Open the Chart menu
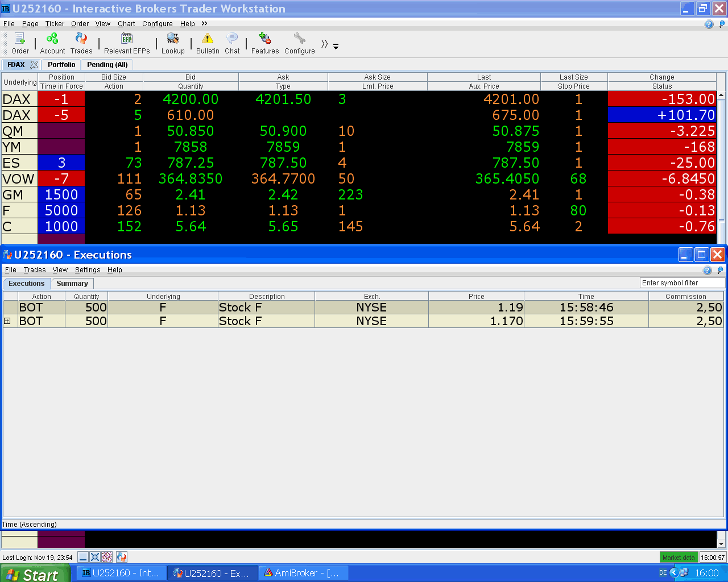This screenshot has width=728, height=582. click(126, 24)
